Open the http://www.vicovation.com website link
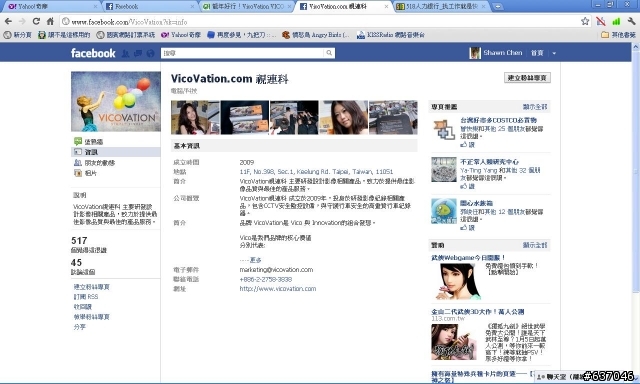 [x=278, y=289]
